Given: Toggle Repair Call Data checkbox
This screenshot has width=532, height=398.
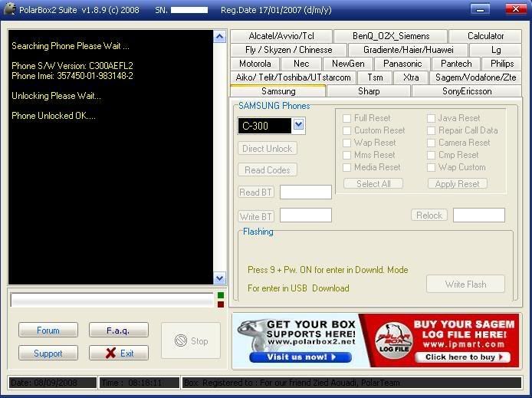Looking at the screenshot, I should (x=431, y=130).
